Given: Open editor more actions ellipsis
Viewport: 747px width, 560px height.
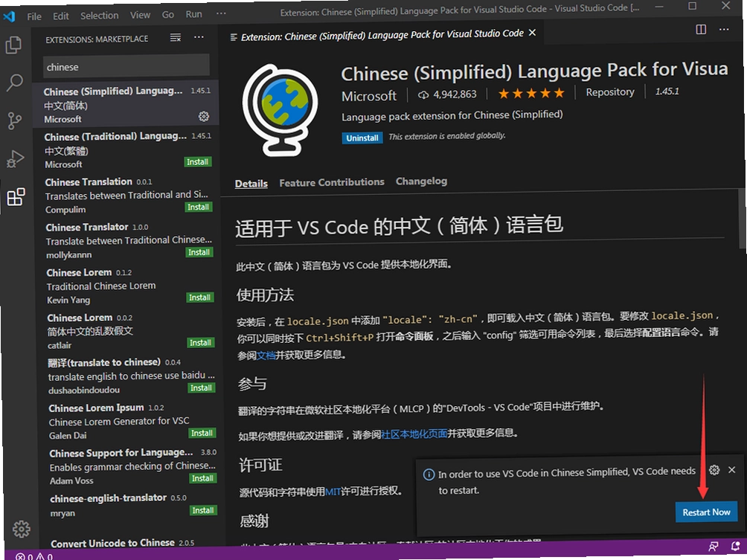Looking at the screenshot, I should (x=724, y=30).
